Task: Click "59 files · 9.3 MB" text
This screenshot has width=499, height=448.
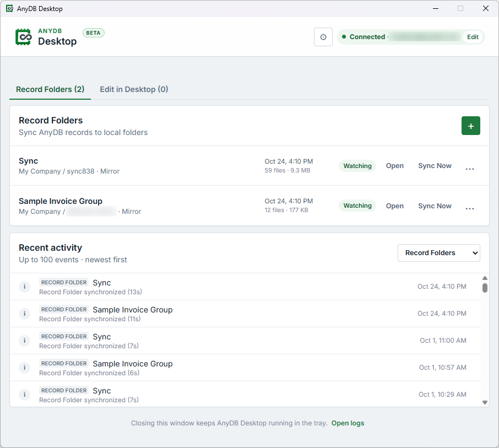Action: pyautogui.click(x=288, y=170)
